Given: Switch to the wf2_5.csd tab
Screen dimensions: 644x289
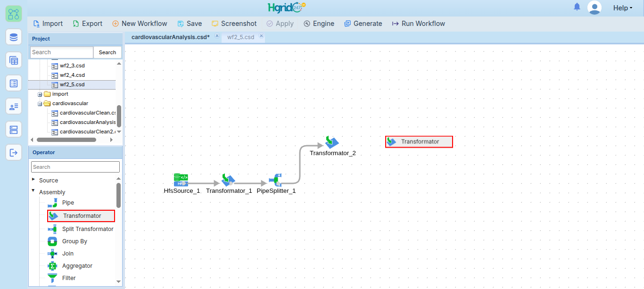Looking at the screenshot, I should point(240,37).
